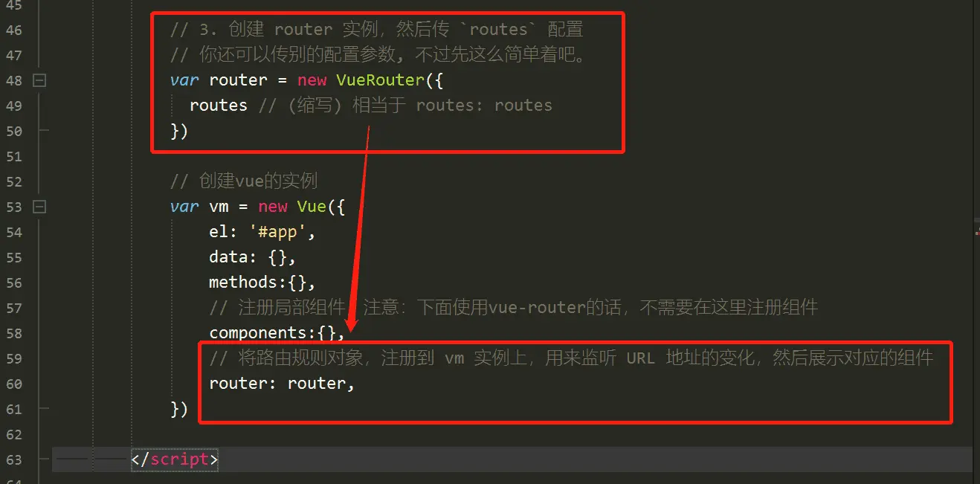The width and height of the screenshot is (980, 484).
Task: Click the closing script tag
Action: (x=175, y=459)
